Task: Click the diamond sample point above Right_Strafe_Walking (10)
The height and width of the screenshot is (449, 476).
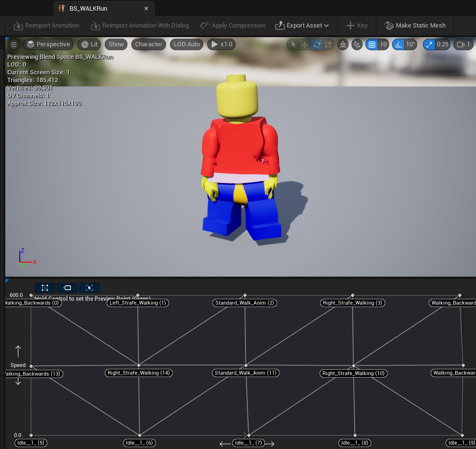Action: coord(353,365)
